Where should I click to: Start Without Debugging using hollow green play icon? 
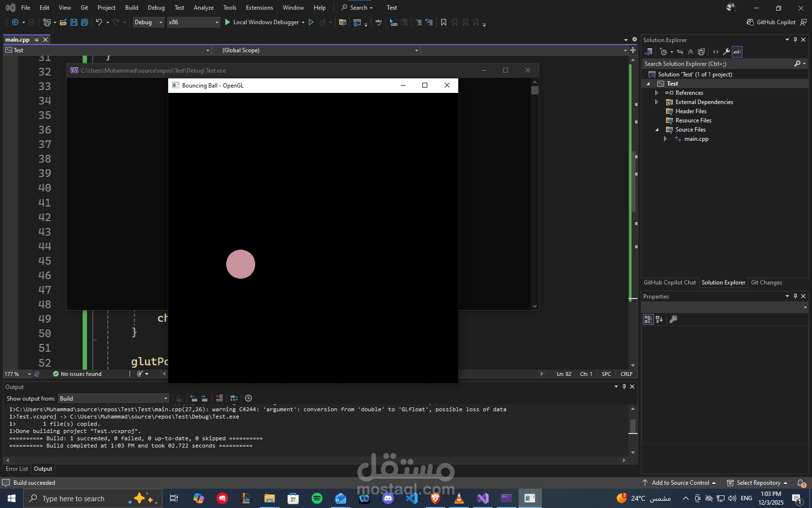click(311, 22)
